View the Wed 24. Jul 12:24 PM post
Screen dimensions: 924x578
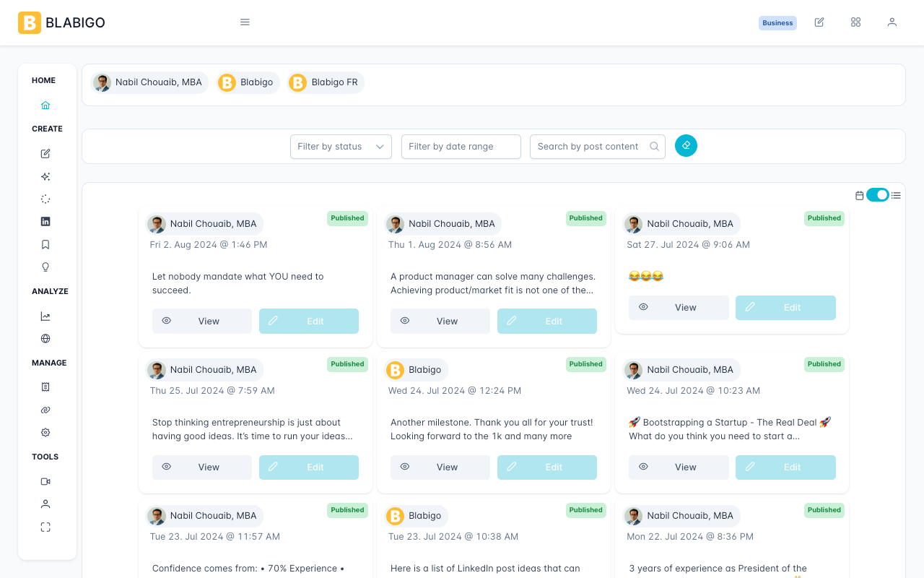[440, 467]
